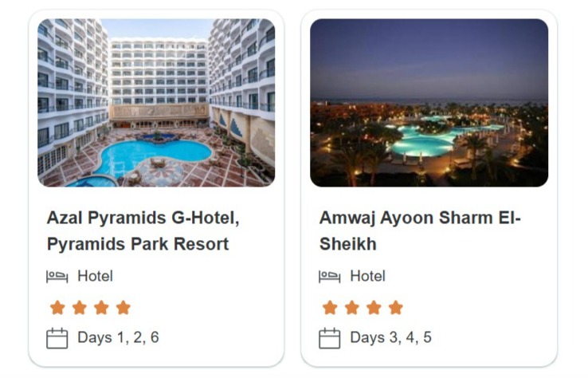
Task: Click the calendar icon beside Days 1, 2, 6
Action: coord(57,338)
